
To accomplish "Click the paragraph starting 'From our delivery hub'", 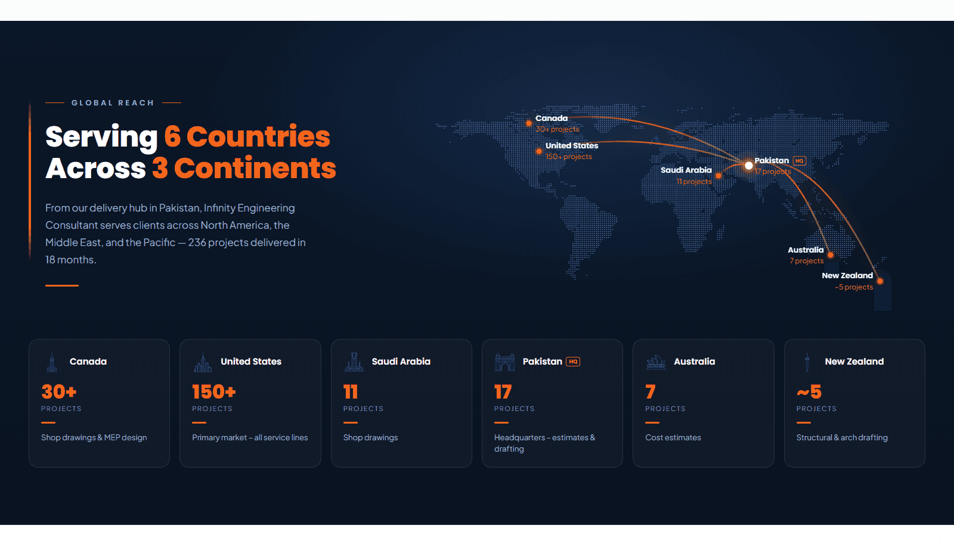I will pyautogui.click(x=176, y=234).
